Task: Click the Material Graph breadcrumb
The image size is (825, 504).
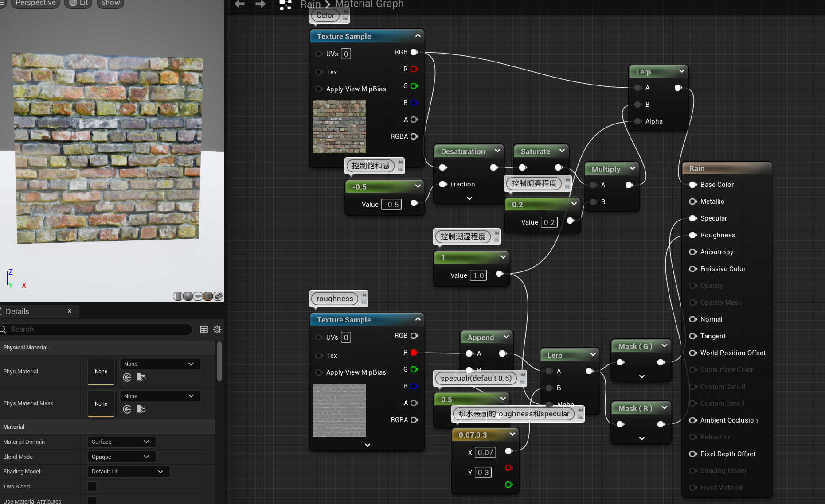Action: tap(369, 4)
